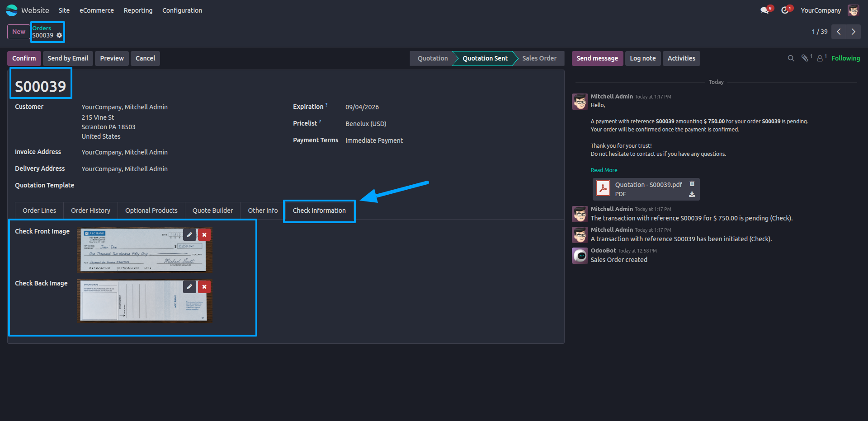Click the gear icon beside S00039 breadcrumb

pos(59,35)
